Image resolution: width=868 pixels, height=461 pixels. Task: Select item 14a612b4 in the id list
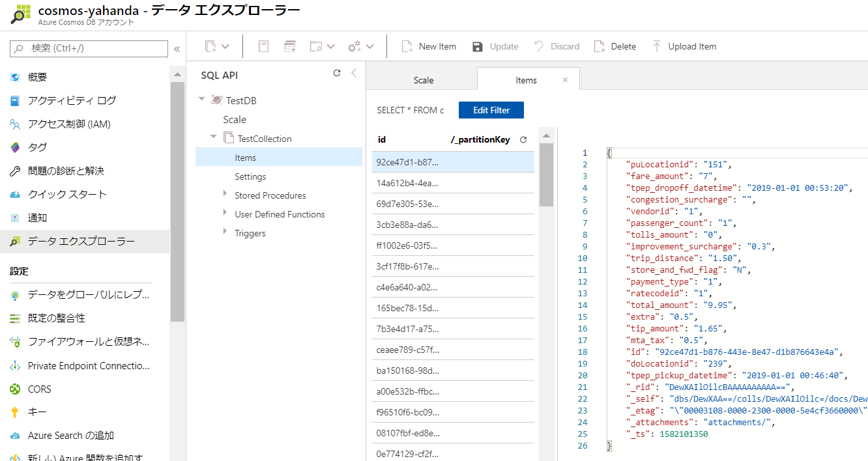[x=407, y=183]
